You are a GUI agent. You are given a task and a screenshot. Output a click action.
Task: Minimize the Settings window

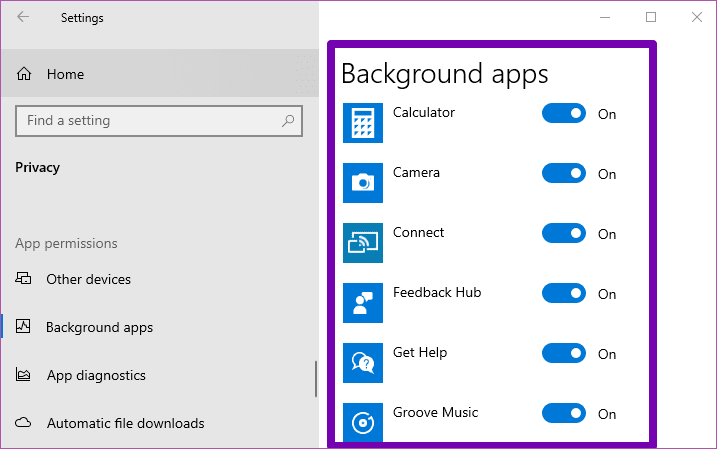(x=605, y=17)
